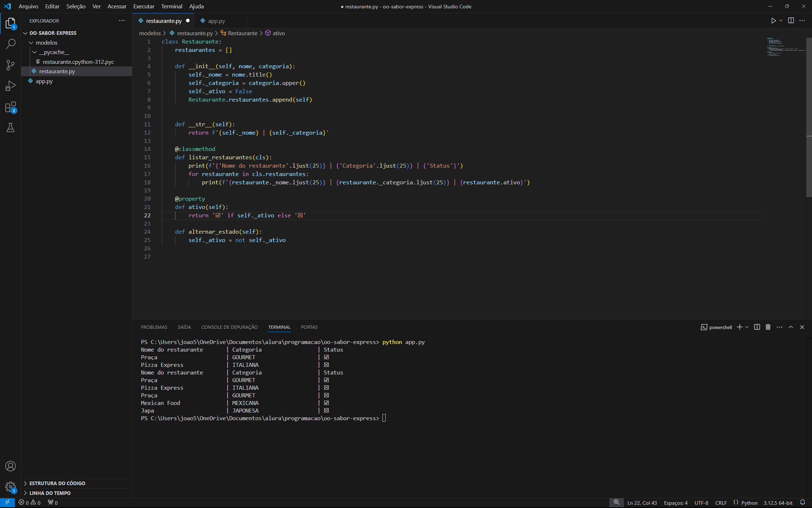This screenshot has width=812, height=508.
Task: Open the Arquivo menu
Action: (x=28, y=7)
